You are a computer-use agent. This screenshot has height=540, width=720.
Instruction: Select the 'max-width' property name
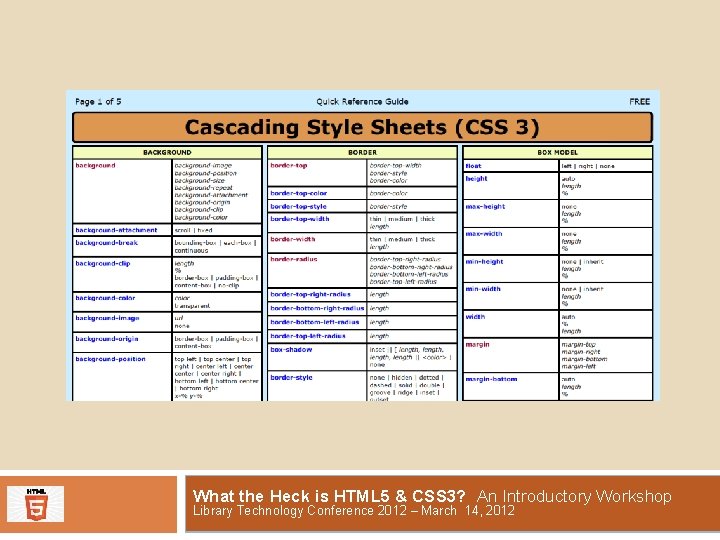coord(484,234)
